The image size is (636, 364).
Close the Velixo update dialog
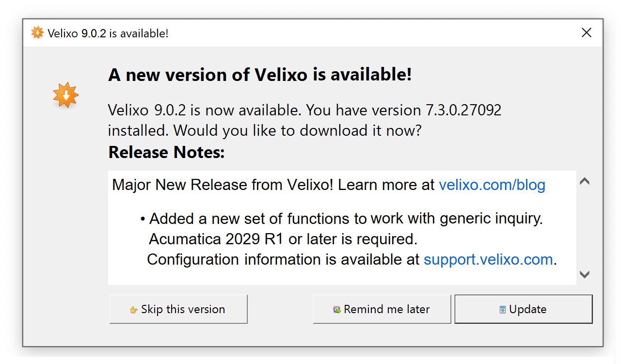[587, 33]
